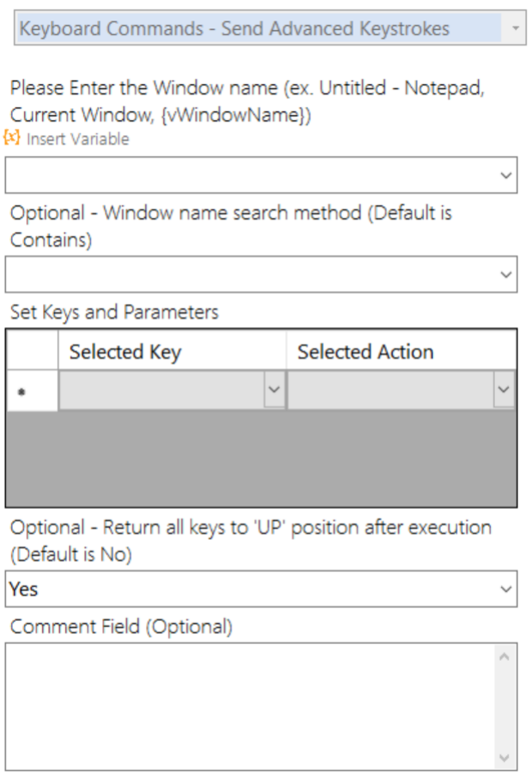The height and width of the screenshot is (781, 532).
Task: Click the 'Yes' value in return keys box
Action: (24, 590)
